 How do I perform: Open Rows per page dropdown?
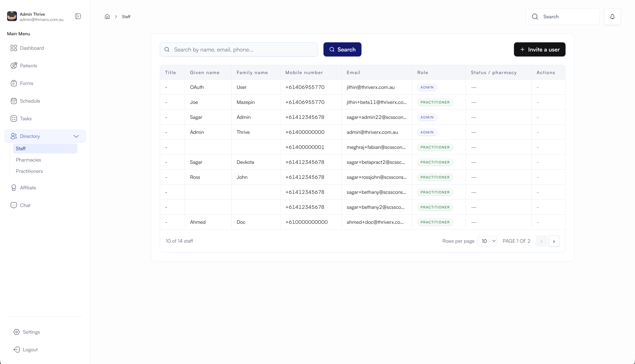point(487,241)
